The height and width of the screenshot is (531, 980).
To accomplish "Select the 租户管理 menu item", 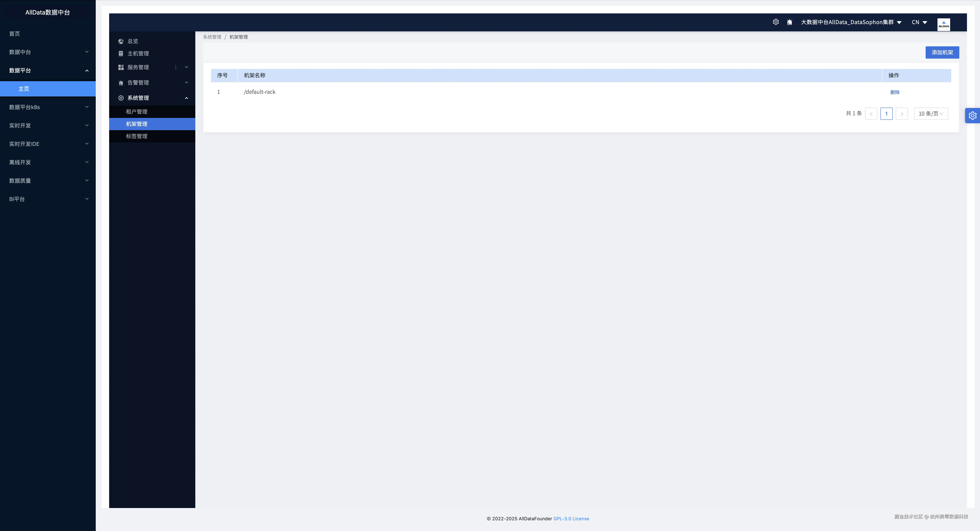I will [x=137, y=112].
